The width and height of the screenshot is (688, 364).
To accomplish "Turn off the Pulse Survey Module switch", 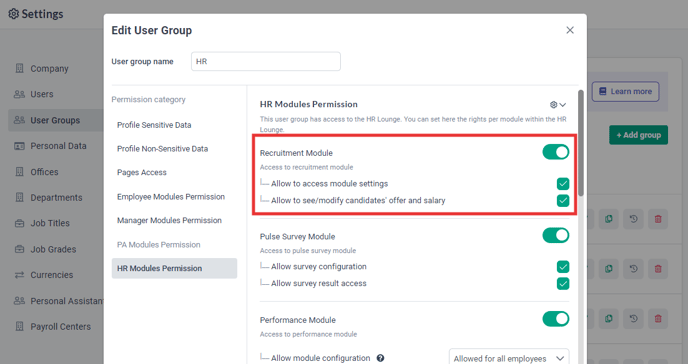I will (555, 236).
